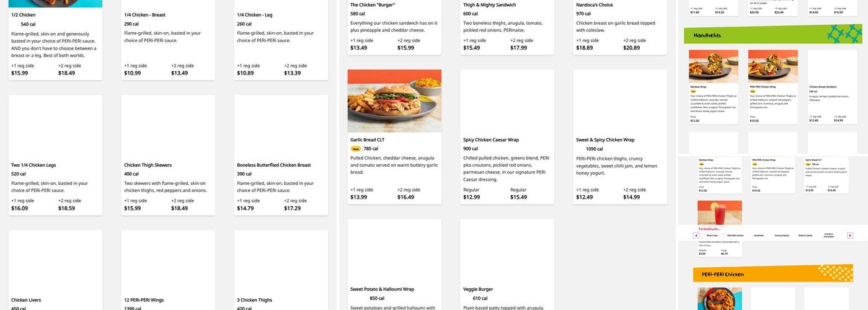Viewport: 868px width, 310px height.
Task: Click the right arrow in the category navigation bar
Action: click(850, 236)
